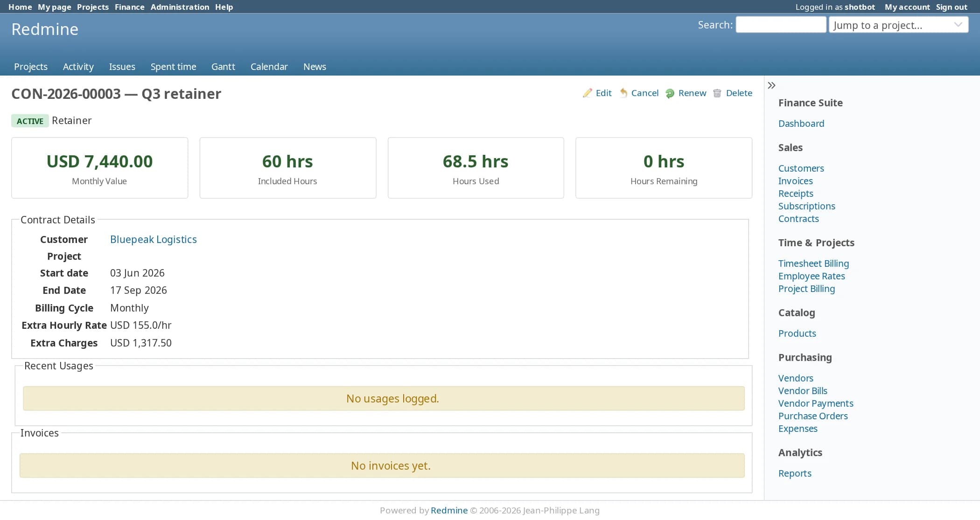The width and height of the screenshot is (980, 520).
Task: Click the trash Delete icon
Action: pos(717,93)
